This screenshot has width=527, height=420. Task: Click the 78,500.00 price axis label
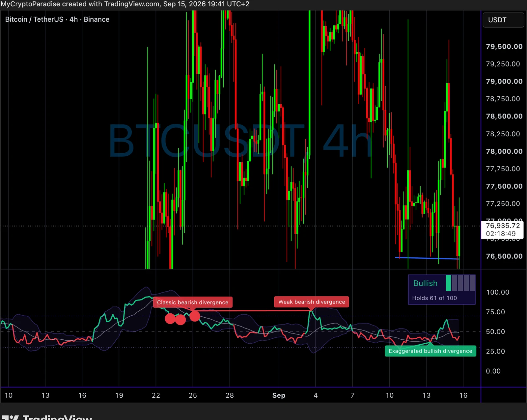504,116
